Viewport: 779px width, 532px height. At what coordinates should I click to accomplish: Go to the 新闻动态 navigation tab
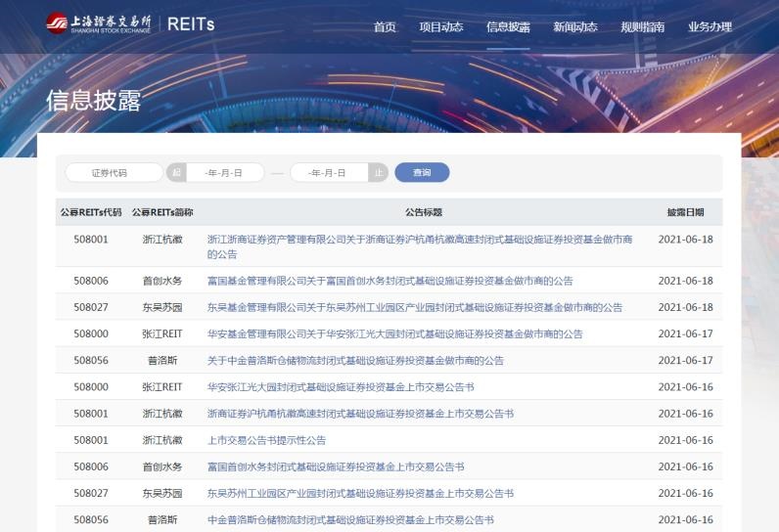coord(574,26)
